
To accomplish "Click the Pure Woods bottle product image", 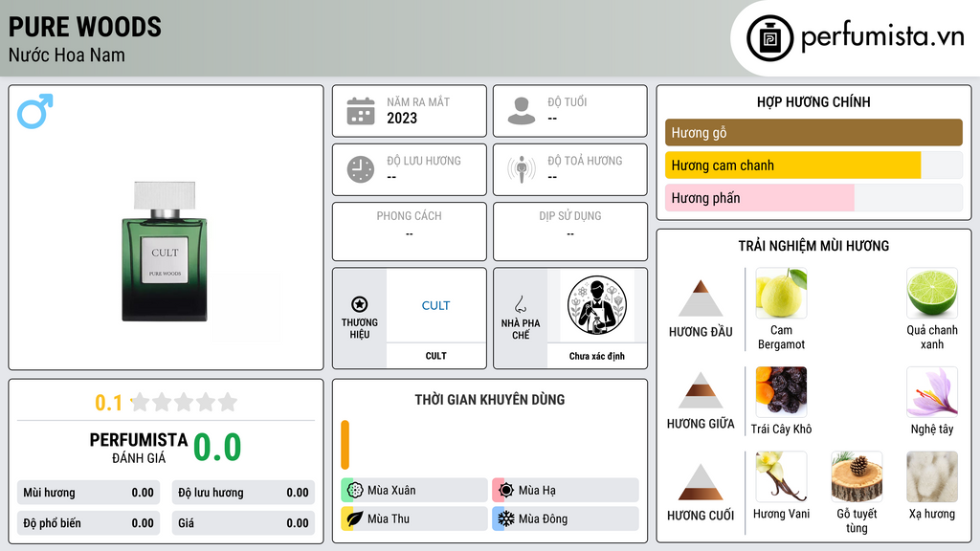I will coord(165,252).
